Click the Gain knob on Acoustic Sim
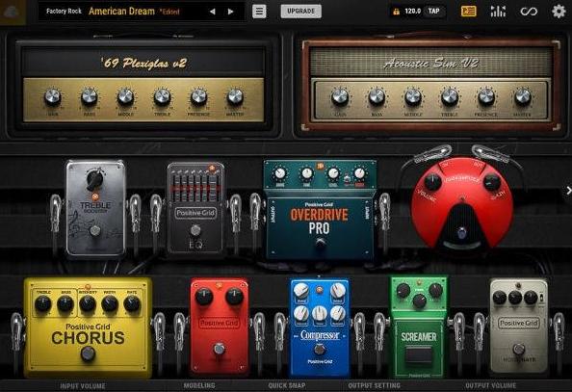 tap(340, 97)
